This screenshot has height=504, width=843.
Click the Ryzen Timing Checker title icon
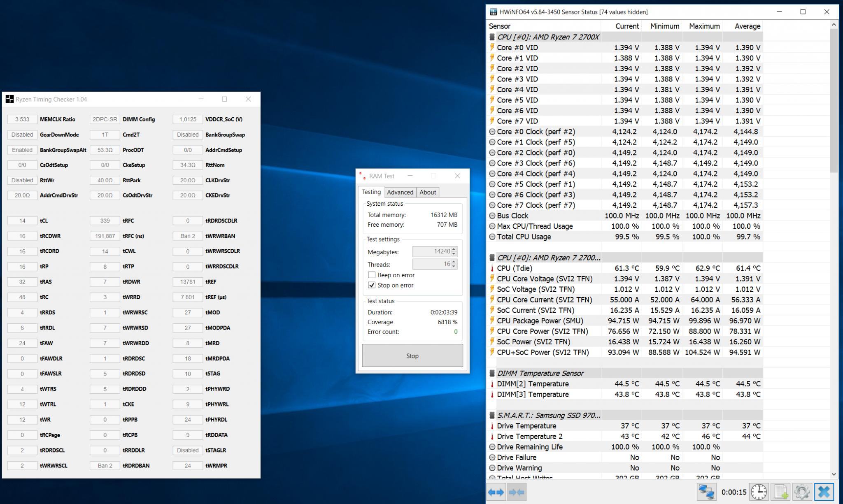point(9,99)
